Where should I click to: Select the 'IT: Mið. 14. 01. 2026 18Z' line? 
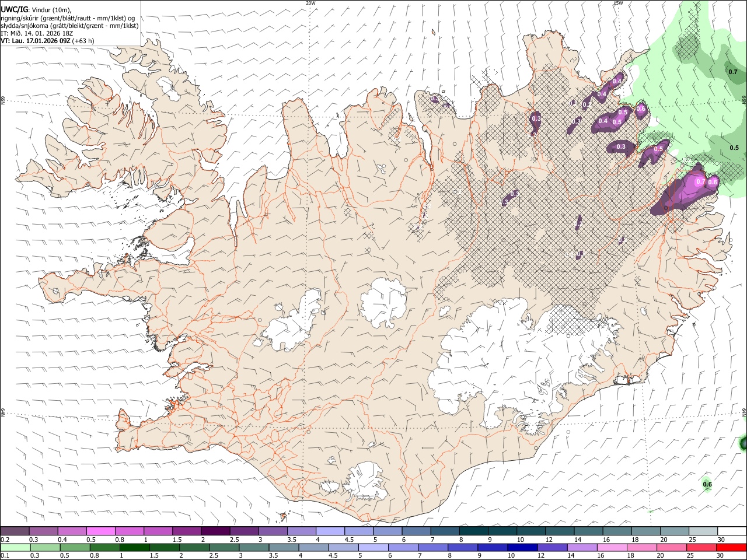(x=37, y=33)
